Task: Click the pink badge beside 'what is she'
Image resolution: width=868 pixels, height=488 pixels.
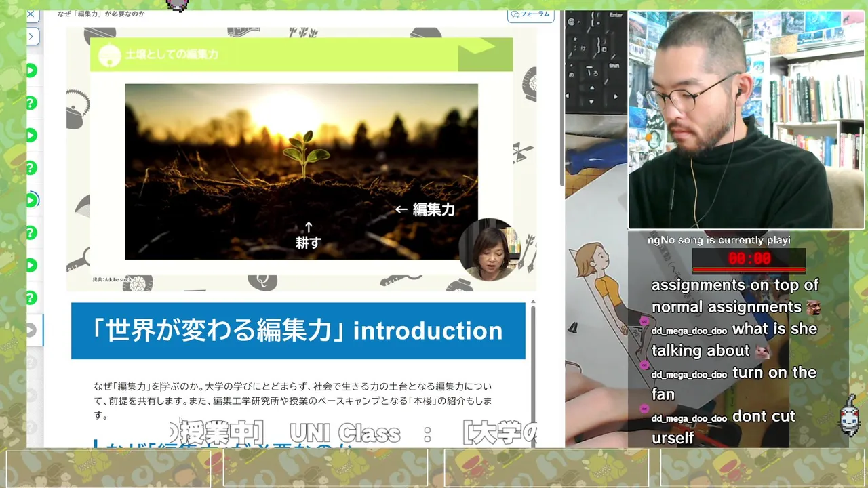Action: (x=644, y=321)
